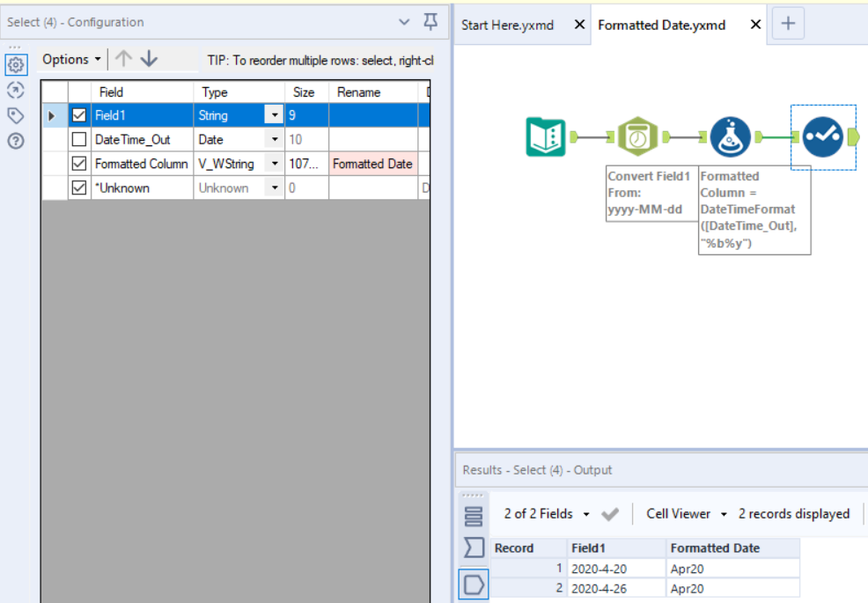Click Formatted Date header in Results
This screenshot has height=603, width=868.
(733, 548)
